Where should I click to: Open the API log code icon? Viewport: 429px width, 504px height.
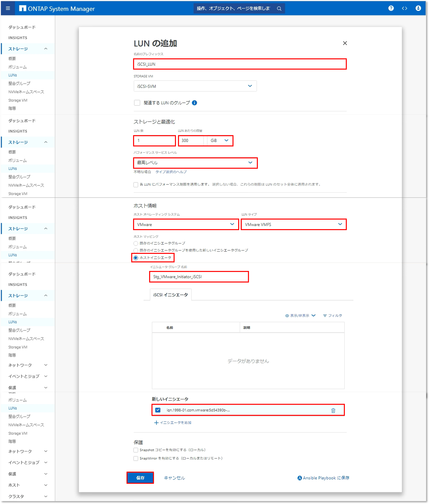pyautogui.click(x=404, y=8)
